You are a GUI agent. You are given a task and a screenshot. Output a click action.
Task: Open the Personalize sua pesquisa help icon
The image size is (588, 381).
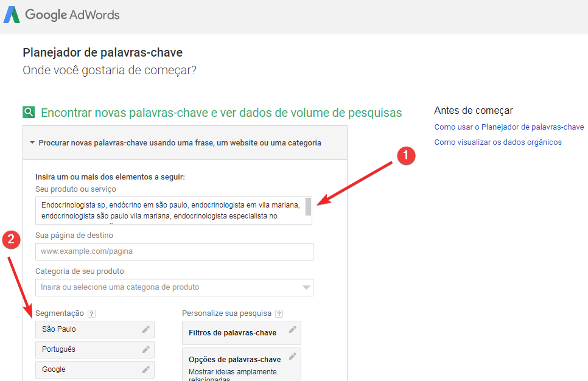click(x=279, y=313)
